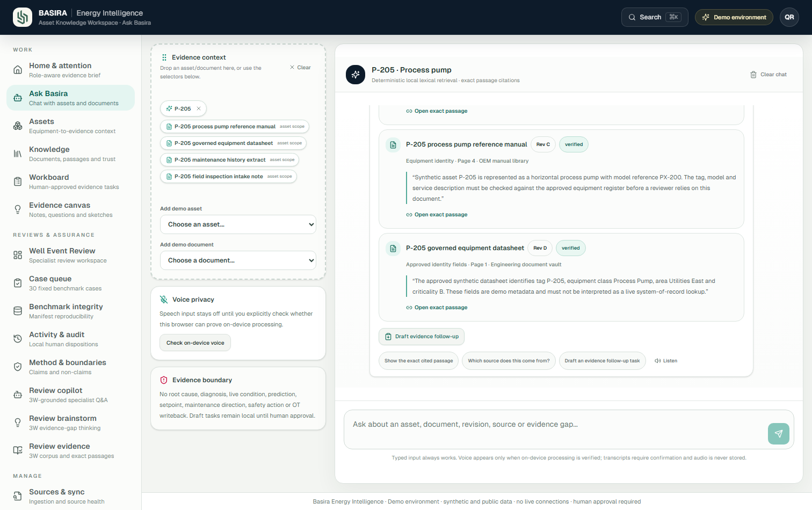
Task: Click the Well Event Review grid icon
Action: (x=18, y=255)
